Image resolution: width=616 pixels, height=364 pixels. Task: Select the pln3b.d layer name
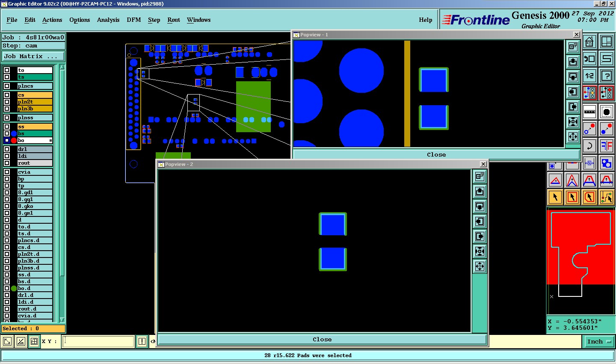click(35, 261)
